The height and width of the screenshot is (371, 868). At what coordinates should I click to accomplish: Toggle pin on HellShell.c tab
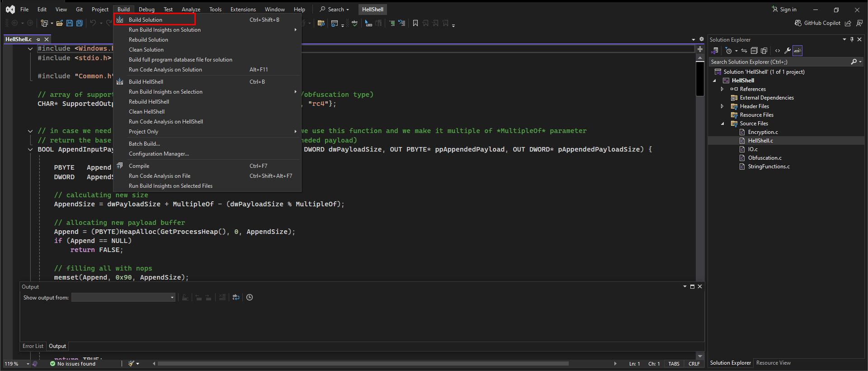pyautogui.click(x=38, y=39)
